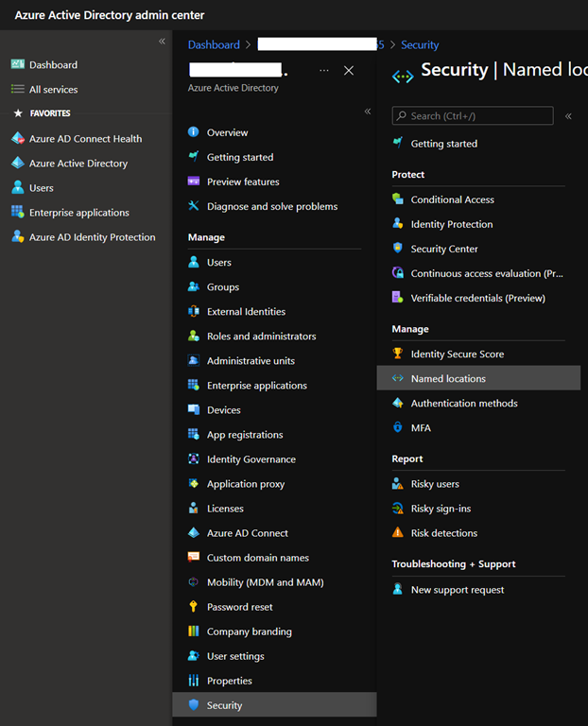Collapse the Azure Active Directory menu pane
This screenshot has height=726, width=588.
368,112
